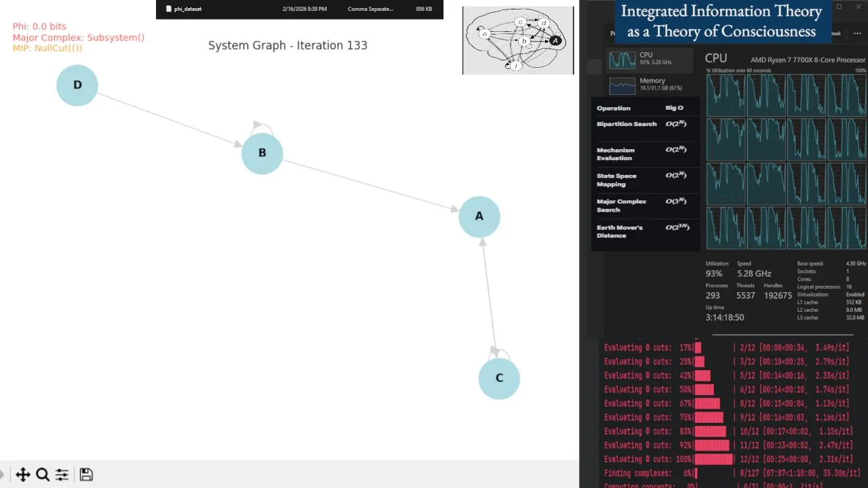868x488 pixels.
Task: Save the figure with floppy icon
Action: [86, 474]
